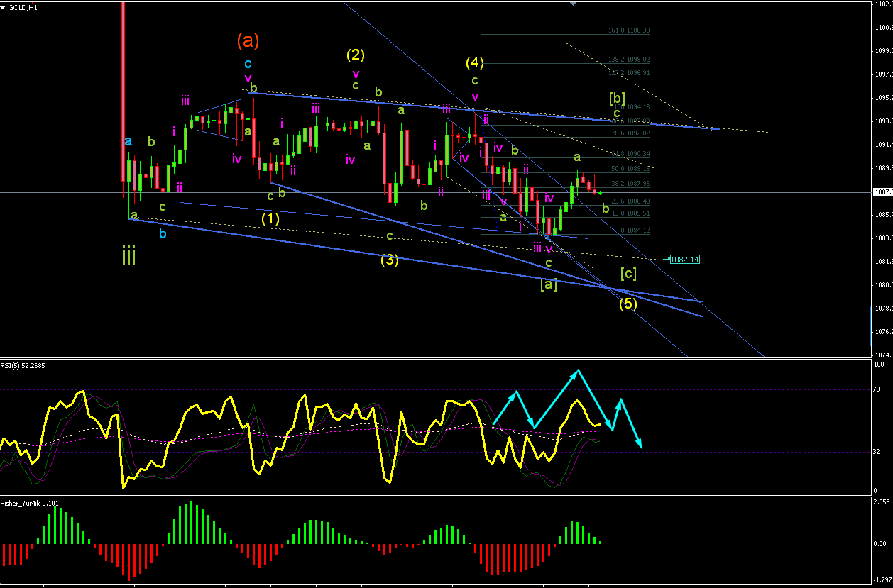Click the highlighted current price marker on price axis

pos(882,192)
